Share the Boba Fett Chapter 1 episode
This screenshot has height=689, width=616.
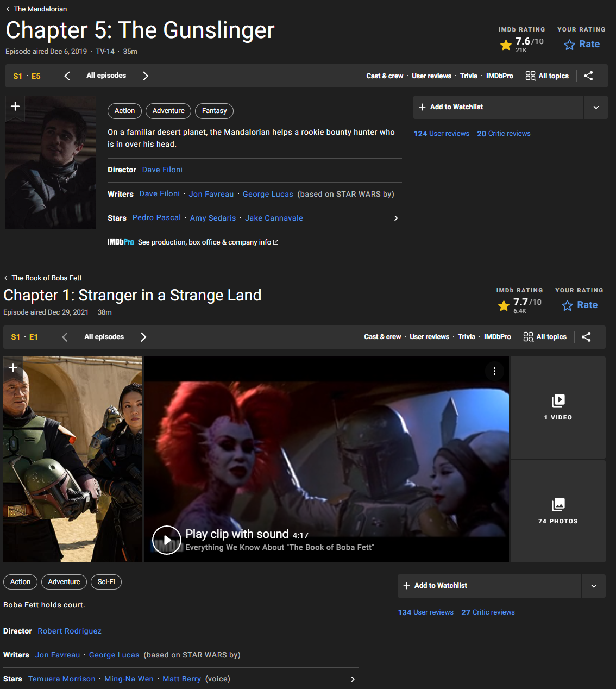[586, 337]
